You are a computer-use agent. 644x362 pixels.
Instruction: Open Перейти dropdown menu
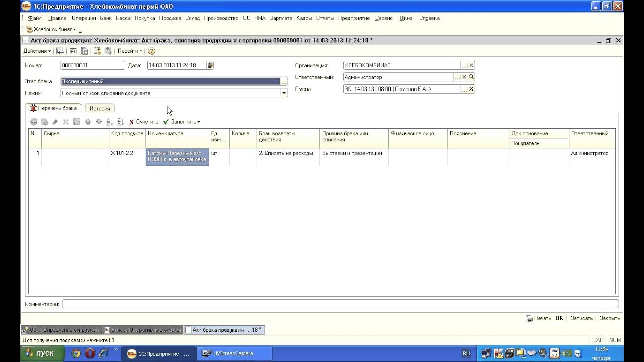coord(130,51)
